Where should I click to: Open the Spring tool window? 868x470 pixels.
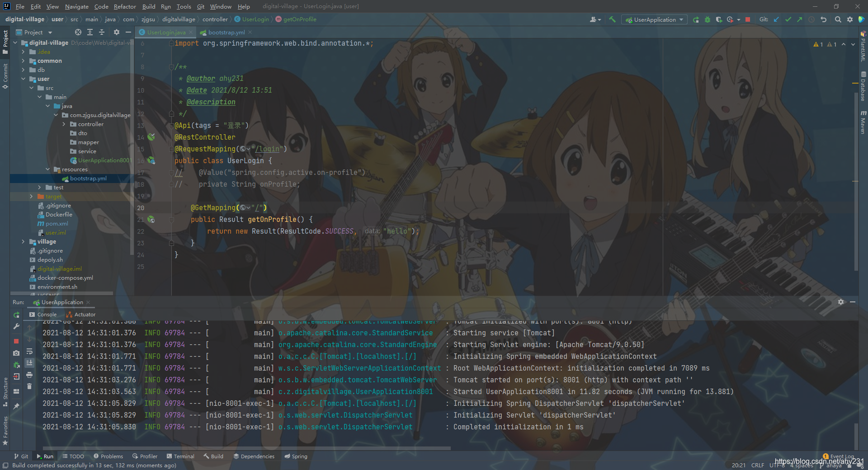[x=296, y=456]
